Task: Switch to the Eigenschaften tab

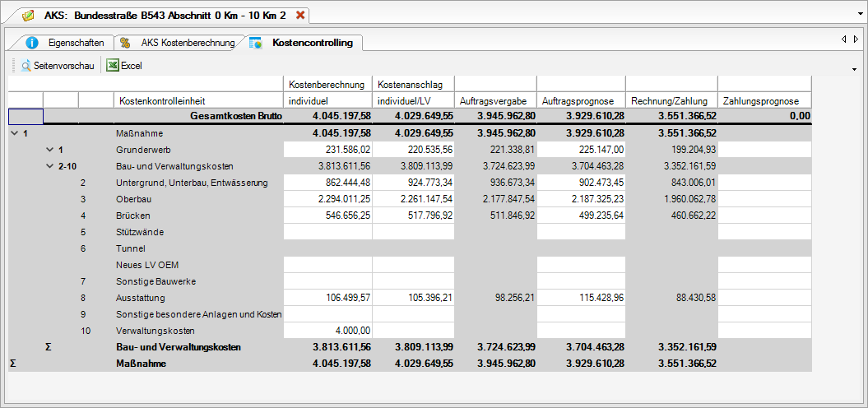Action: (x=76, y=43)
